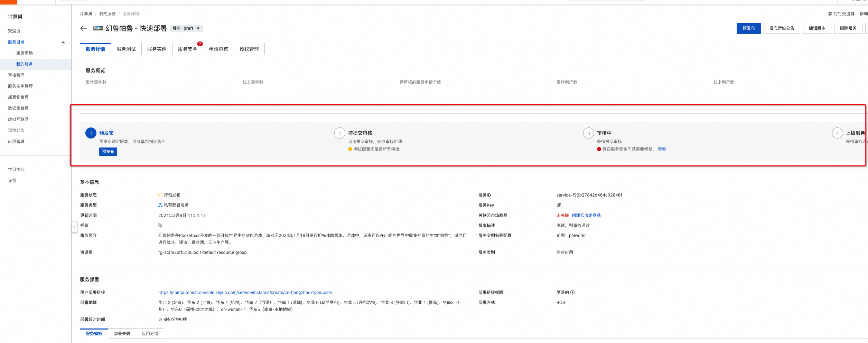868x343 pixels.
Task: Click the step 4 circle for 上线服务
Action: click(838, 133)
